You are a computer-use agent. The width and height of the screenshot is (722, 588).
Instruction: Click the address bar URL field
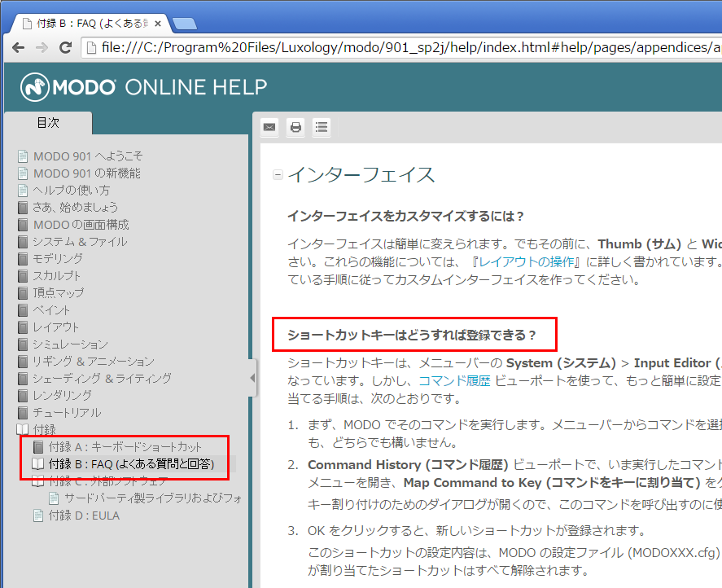pyautogui.click(x=401, y=47)
